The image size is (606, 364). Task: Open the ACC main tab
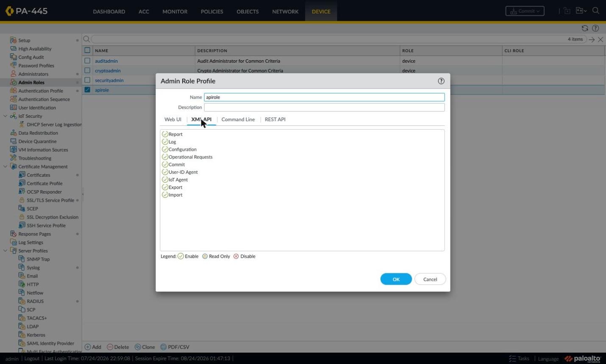coord(144,11)
